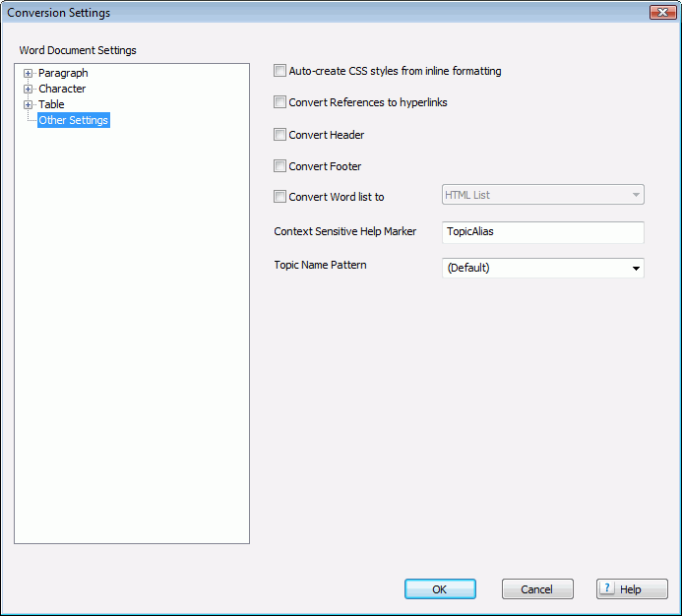Toggle the Convert Header checkbox
The image size is (682, 616).
pyautogui.click(x=280, y=135)
